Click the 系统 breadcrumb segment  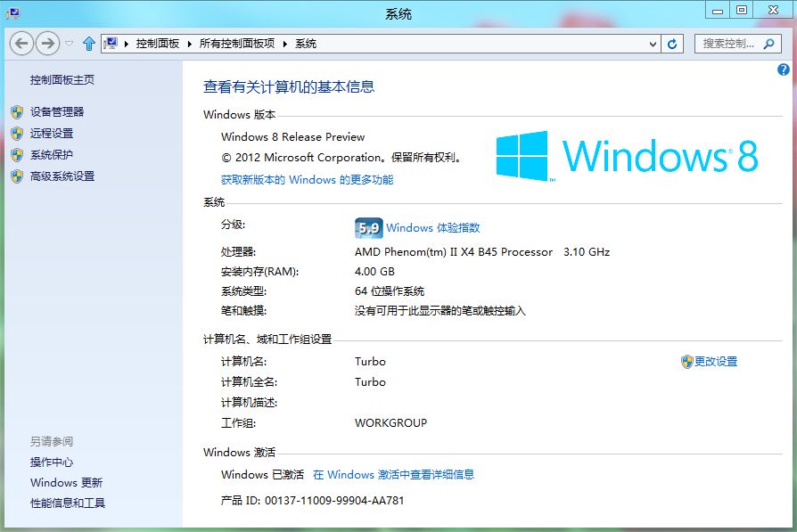click(x=306, y=44)
